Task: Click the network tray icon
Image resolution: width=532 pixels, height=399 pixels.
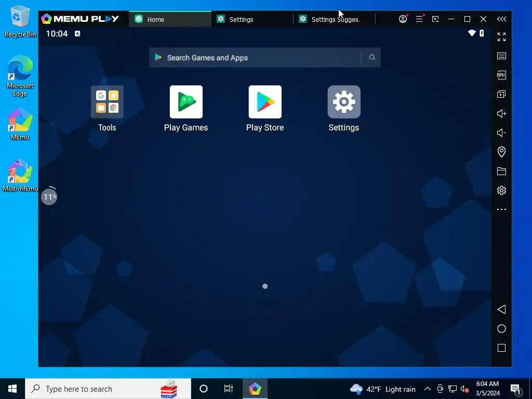Action: point(453,389)
